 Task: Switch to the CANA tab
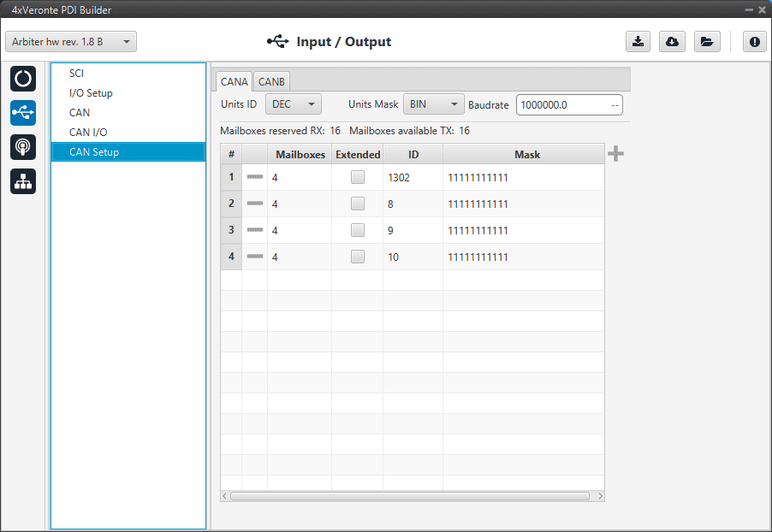(x=234, y=82)
